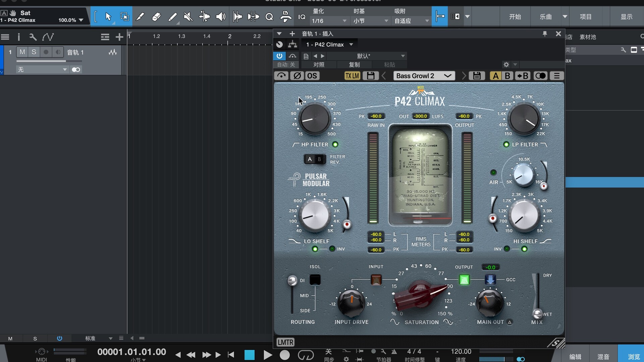Click the TX LM button

point(352,76)
